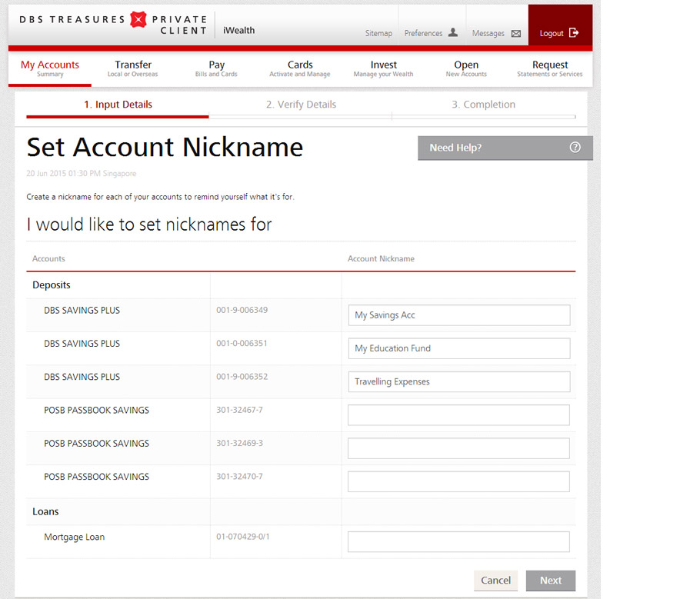700x599 pixels.
Task: Click account number 301-32469-3
Action: click(240, 443)
